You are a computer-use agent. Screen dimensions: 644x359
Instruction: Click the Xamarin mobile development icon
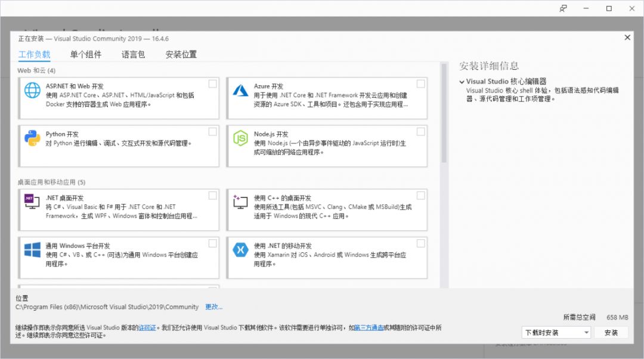coord(240,249)
